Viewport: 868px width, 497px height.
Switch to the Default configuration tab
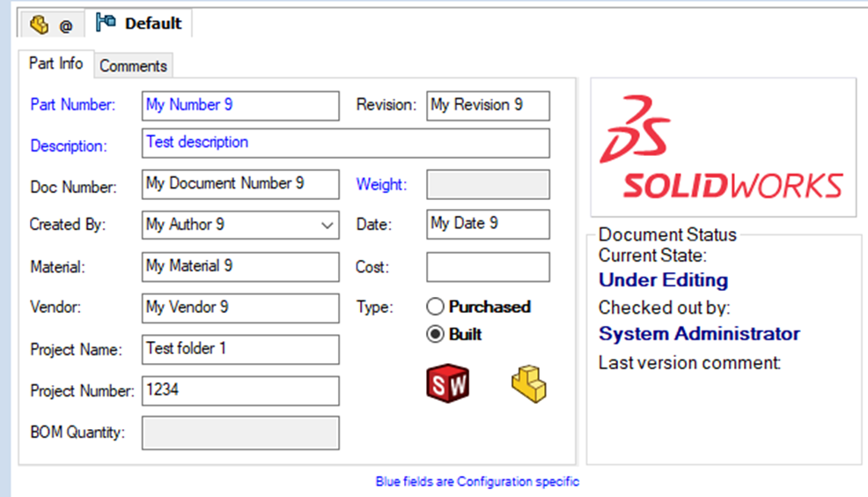click(x=138, y=23)
